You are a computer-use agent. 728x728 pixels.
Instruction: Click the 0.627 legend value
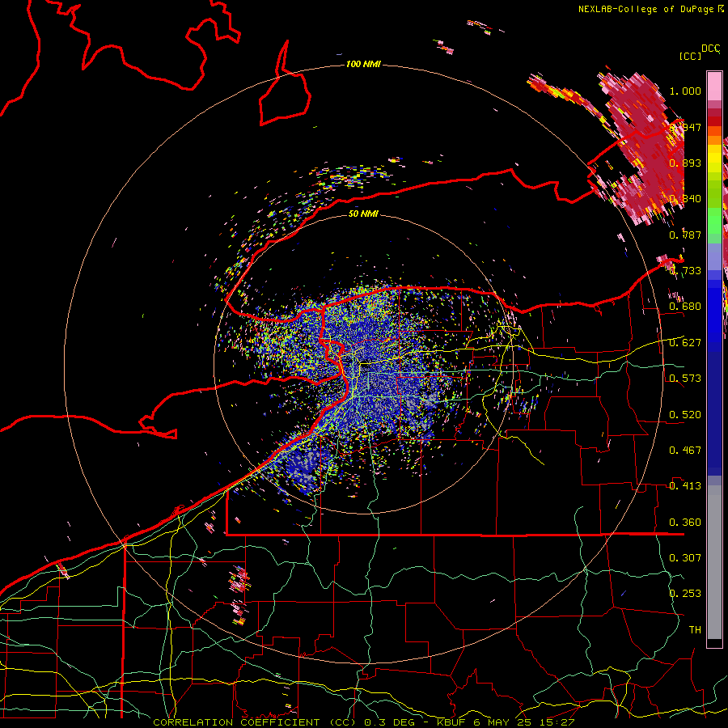[685, 343]
